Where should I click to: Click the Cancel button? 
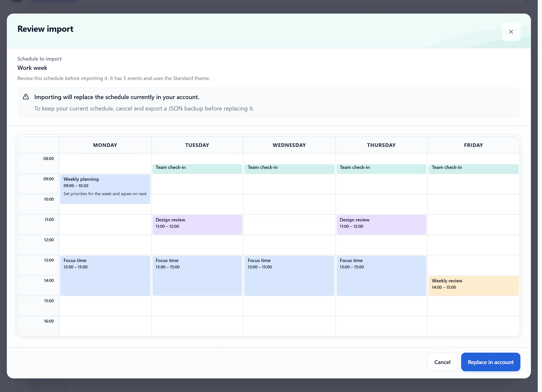pos(442,362)
